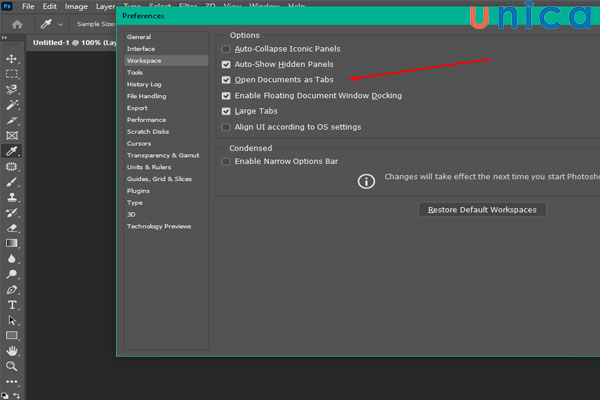Open the Edit Toolbar three-dots menu
The width and height of the screenshot is (600, 400).
(11, 382)
